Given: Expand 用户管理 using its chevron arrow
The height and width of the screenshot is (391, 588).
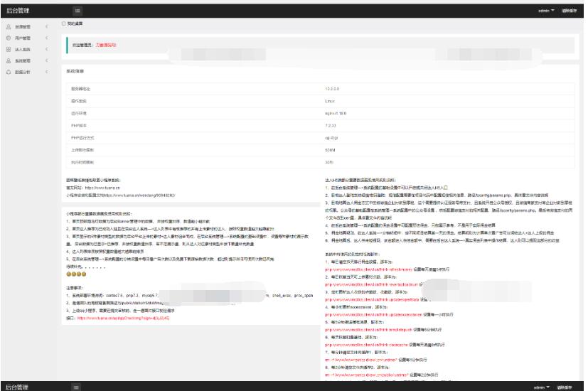Looking at the screenshot, I should (46, 38).
